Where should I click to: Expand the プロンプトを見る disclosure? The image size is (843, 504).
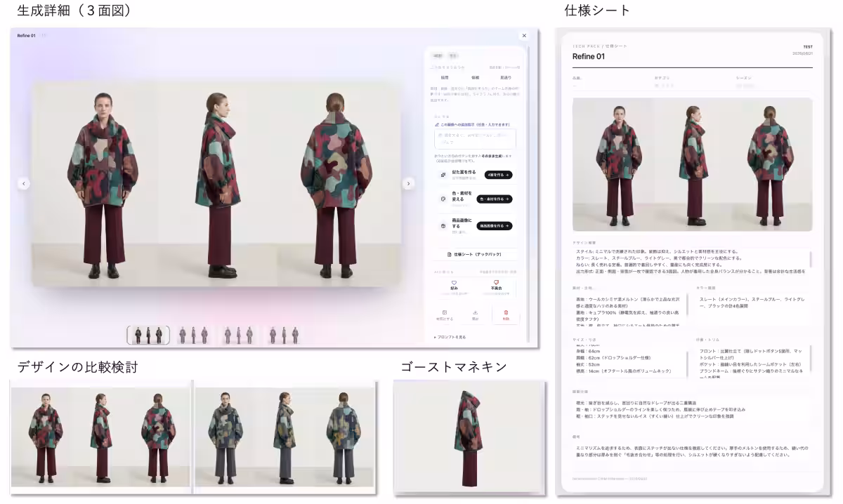[450, 338]
